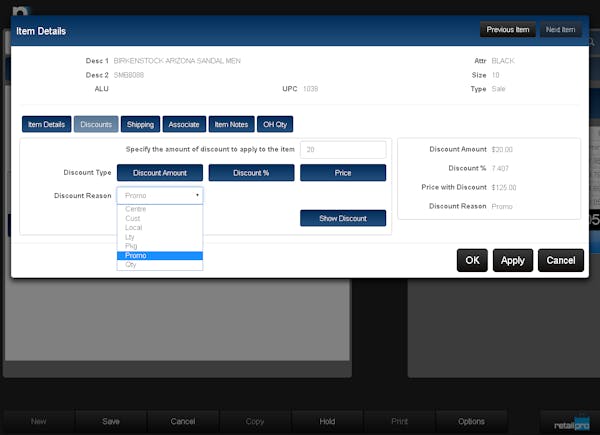Choose Cust from discount reason list
Screen dimensions: 600x435
(160, 218)
